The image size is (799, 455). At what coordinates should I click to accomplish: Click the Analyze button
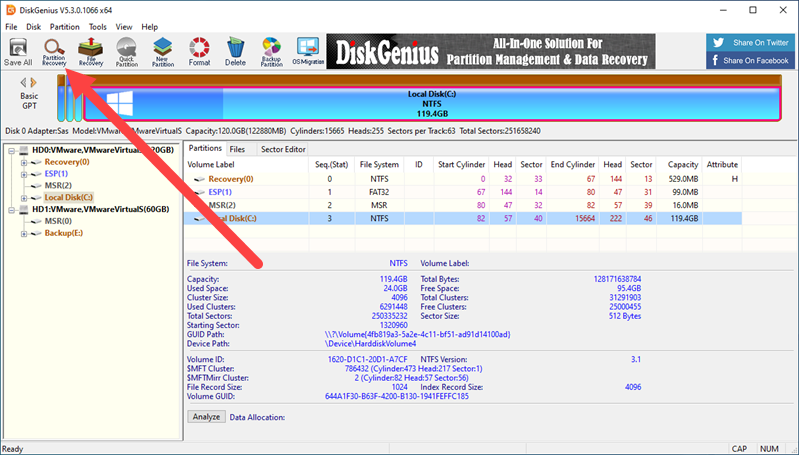point(206,417)
